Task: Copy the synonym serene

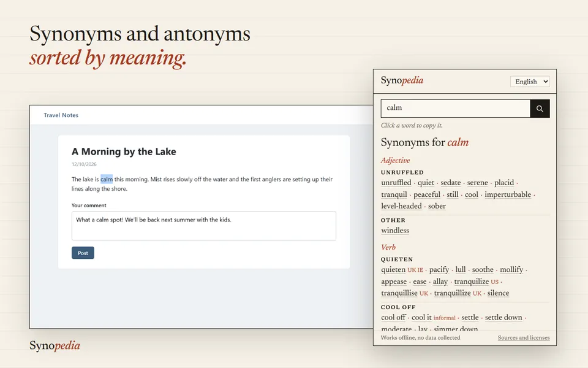Action: click(x=477, y=183)
